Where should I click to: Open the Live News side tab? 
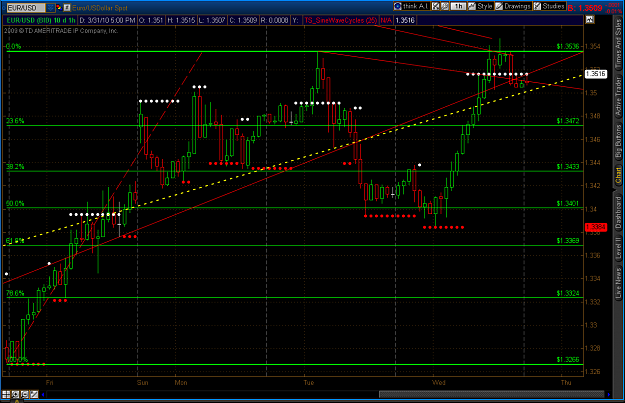[618, 283]
